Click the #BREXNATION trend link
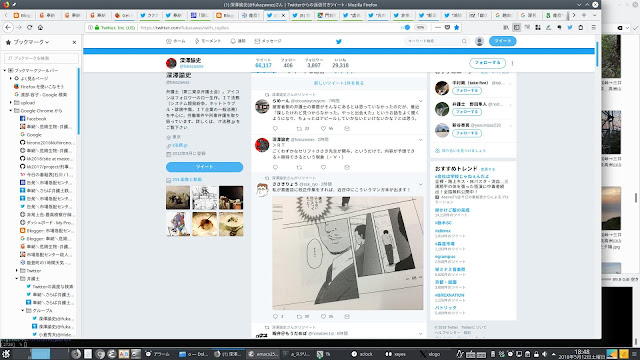640x360 pixels. pyautogui.click(x=449, y=295)
